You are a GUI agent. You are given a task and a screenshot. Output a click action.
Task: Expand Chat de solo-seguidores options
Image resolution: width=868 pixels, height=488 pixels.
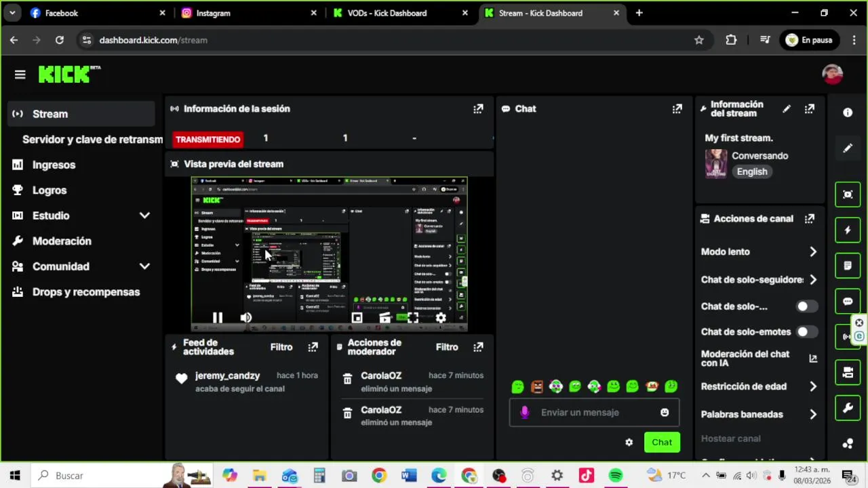click(813, 279)
